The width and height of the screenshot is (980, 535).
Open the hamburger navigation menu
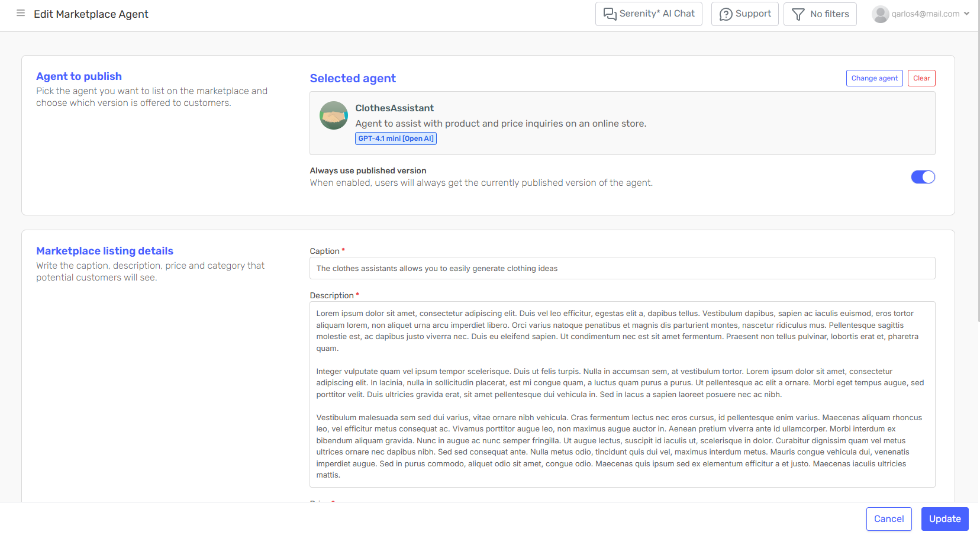tap(21, 13)
